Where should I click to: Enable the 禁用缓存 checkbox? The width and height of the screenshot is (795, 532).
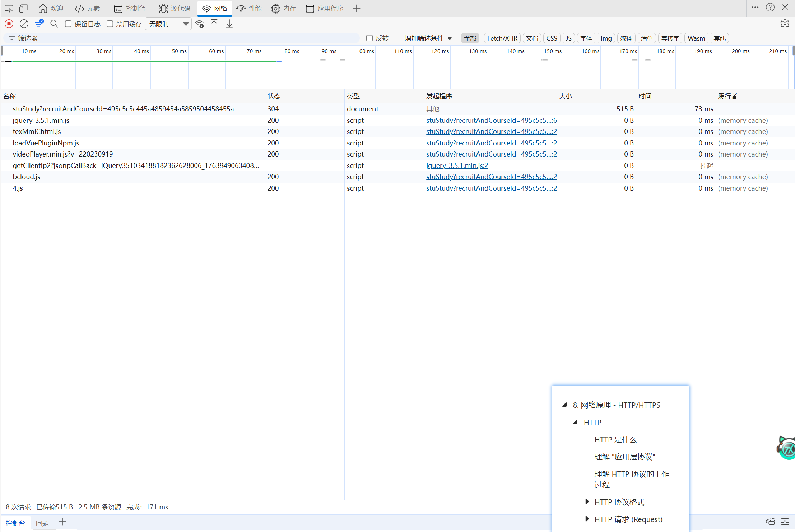point(110,24)
